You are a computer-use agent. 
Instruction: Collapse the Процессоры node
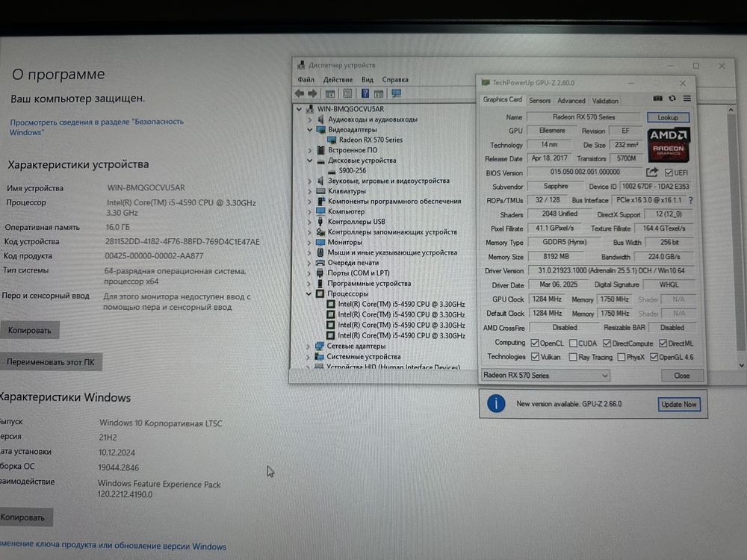(x=309, y=293)
